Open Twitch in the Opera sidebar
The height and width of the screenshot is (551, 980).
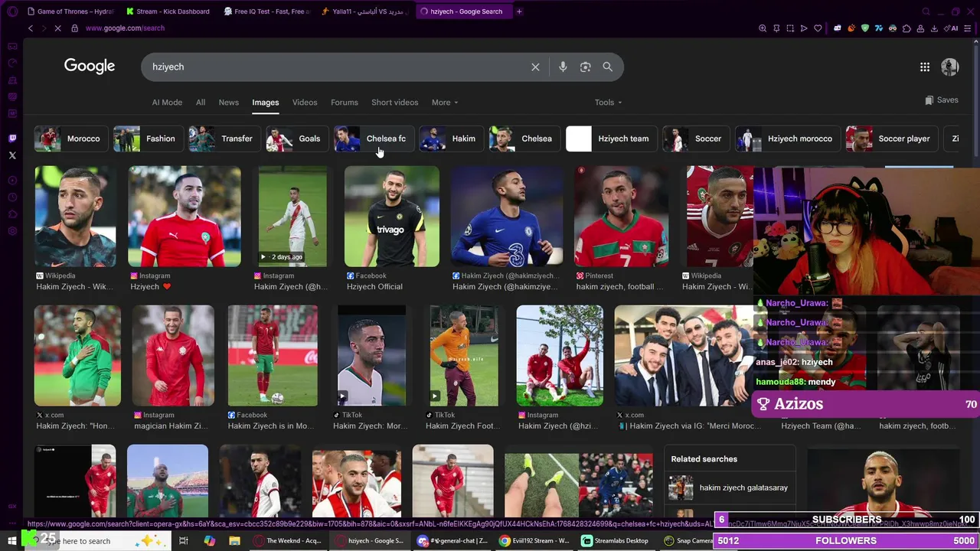[12, 139]
